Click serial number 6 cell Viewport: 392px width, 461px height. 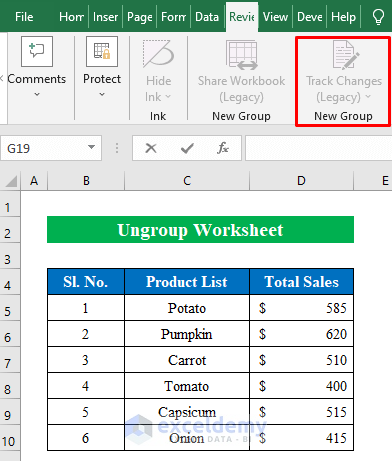(86, 438)
